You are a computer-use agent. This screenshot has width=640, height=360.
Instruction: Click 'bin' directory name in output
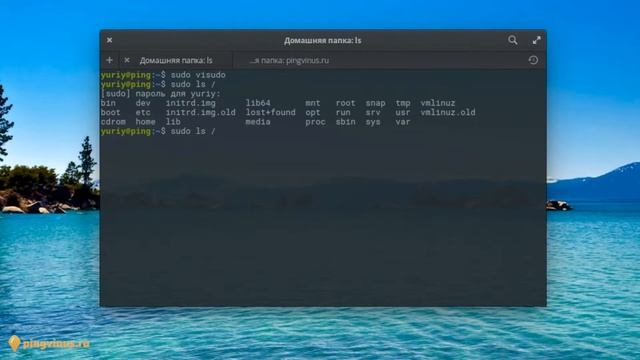pyautogui.click(x=108, y=103)
